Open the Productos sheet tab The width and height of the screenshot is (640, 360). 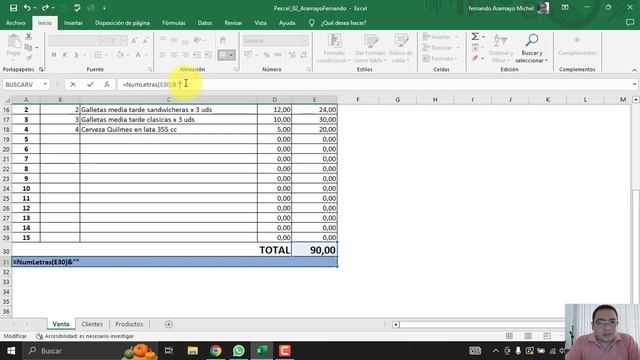click(129, 324)
